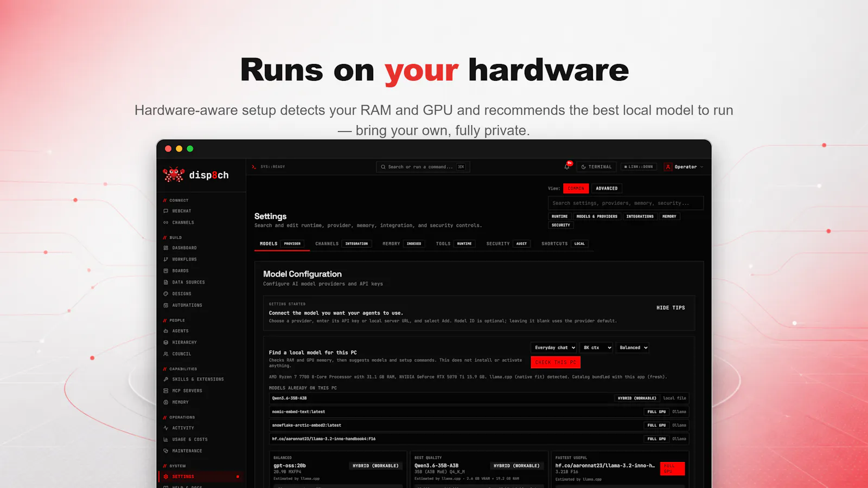Select the Qwen3.6-35B-A3B local file row

click(479, 398)
